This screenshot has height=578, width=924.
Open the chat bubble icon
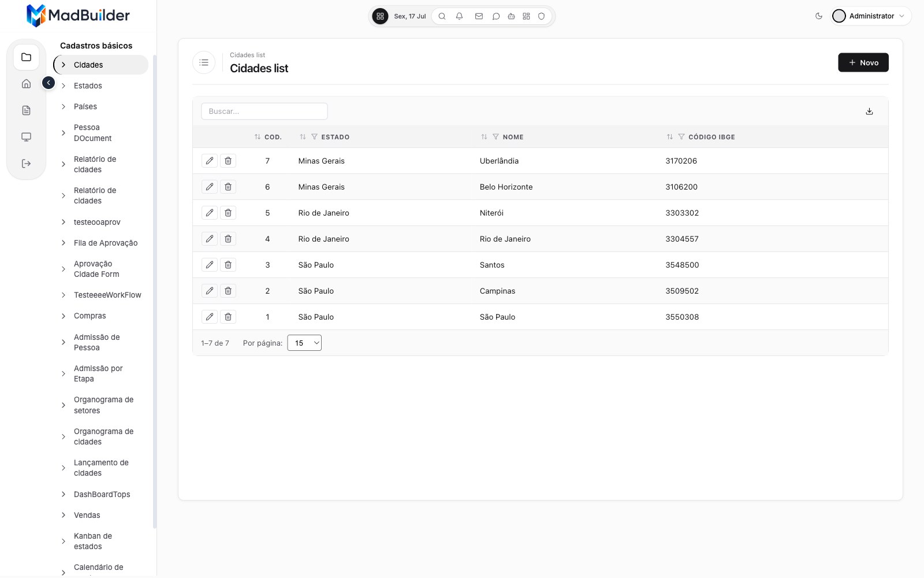[495, 16]
